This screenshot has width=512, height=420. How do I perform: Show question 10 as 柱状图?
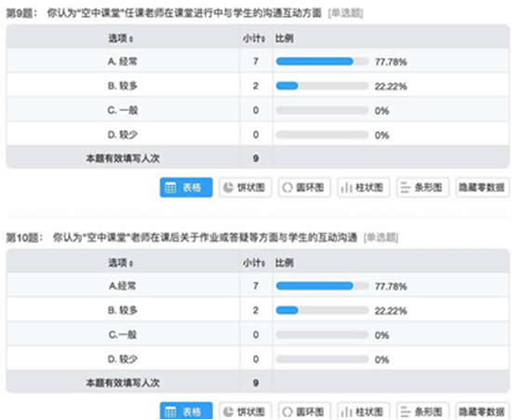coord(363,411)
